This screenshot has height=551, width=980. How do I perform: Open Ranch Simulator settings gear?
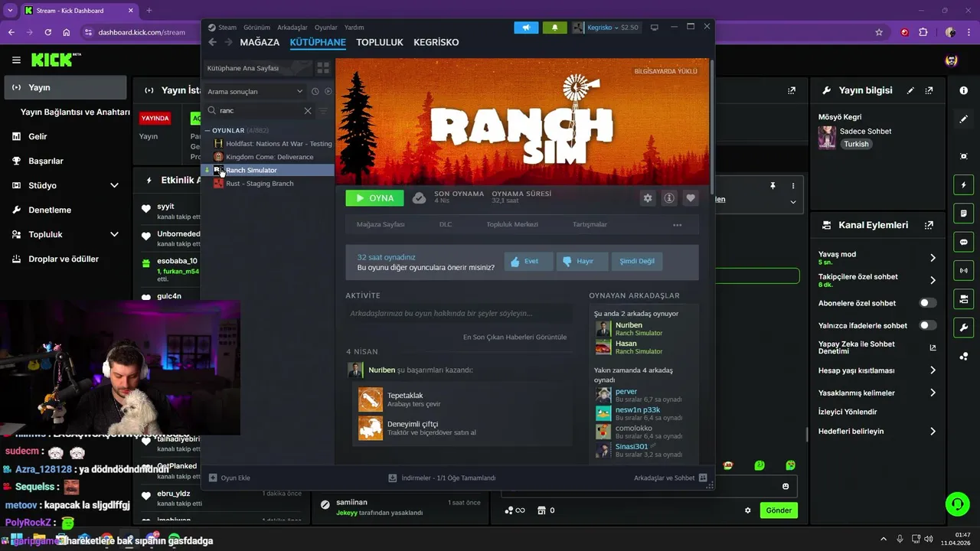pos(648,198)
